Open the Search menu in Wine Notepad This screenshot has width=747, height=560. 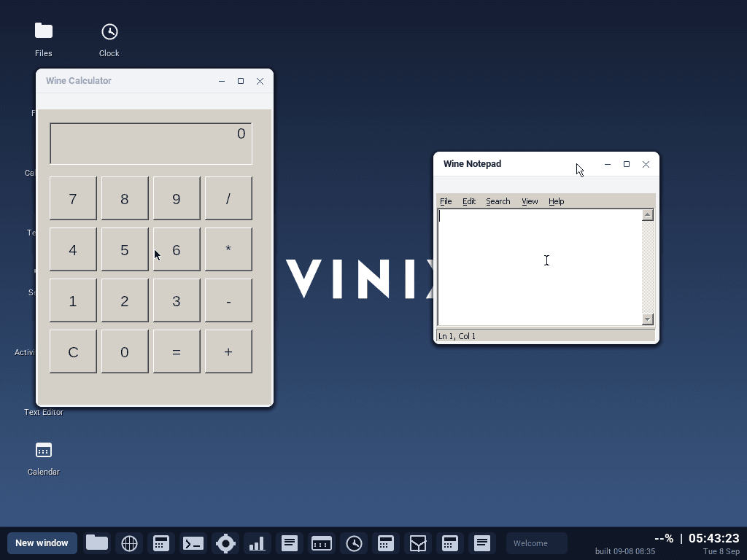pos(498,201)
